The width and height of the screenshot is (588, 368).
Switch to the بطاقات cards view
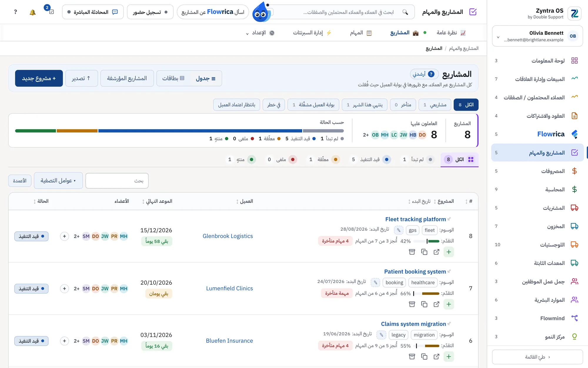173,78
